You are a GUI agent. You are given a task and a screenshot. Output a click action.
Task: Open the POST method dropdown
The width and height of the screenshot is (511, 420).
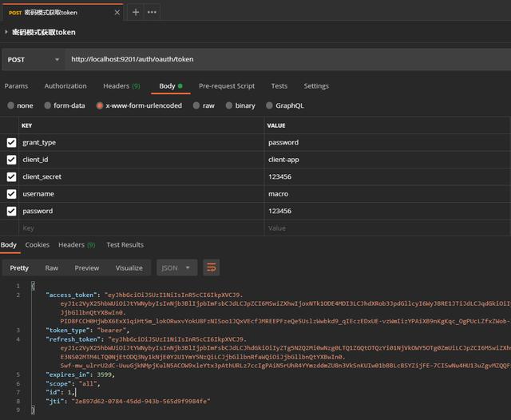pos(33,59)
